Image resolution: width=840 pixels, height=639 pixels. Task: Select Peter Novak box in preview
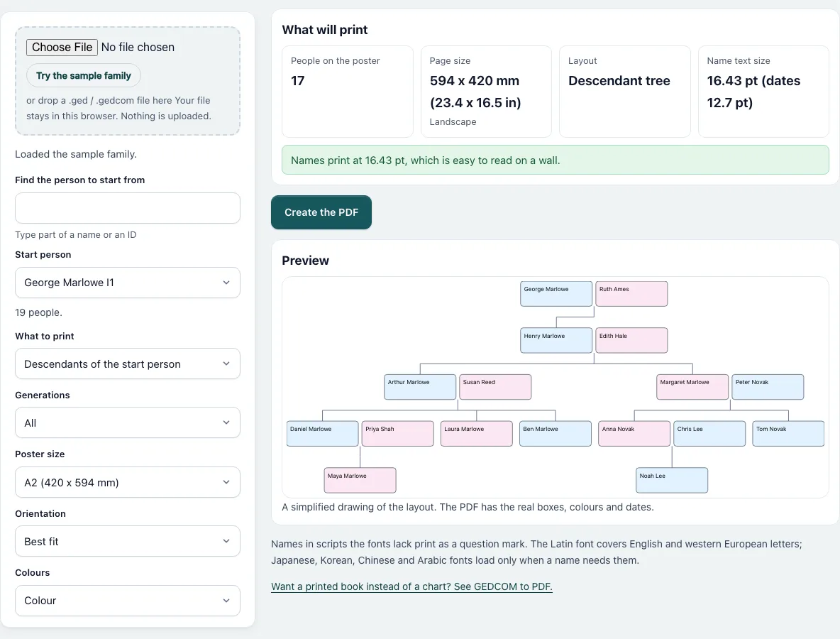pos(768,387)
